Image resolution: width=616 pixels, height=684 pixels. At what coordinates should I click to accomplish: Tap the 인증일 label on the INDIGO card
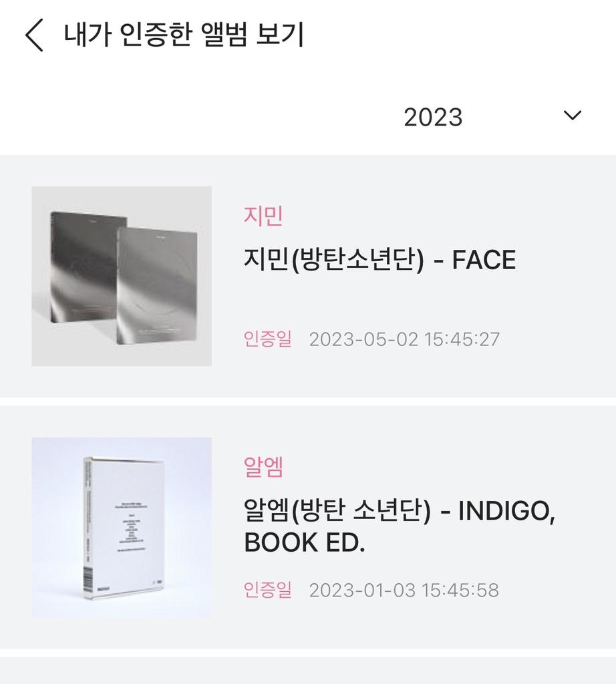click(x=268, y=590)
